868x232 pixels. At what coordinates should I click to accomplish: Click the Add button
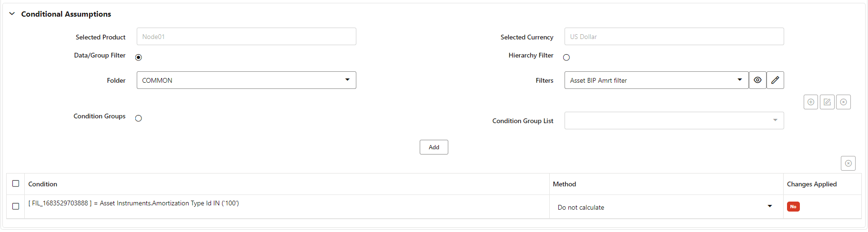(434, 147)
